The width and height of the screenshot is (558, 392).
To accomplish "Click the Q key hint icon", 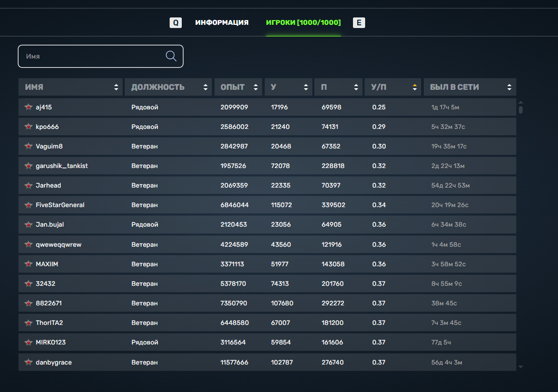I will click(175, 23).
